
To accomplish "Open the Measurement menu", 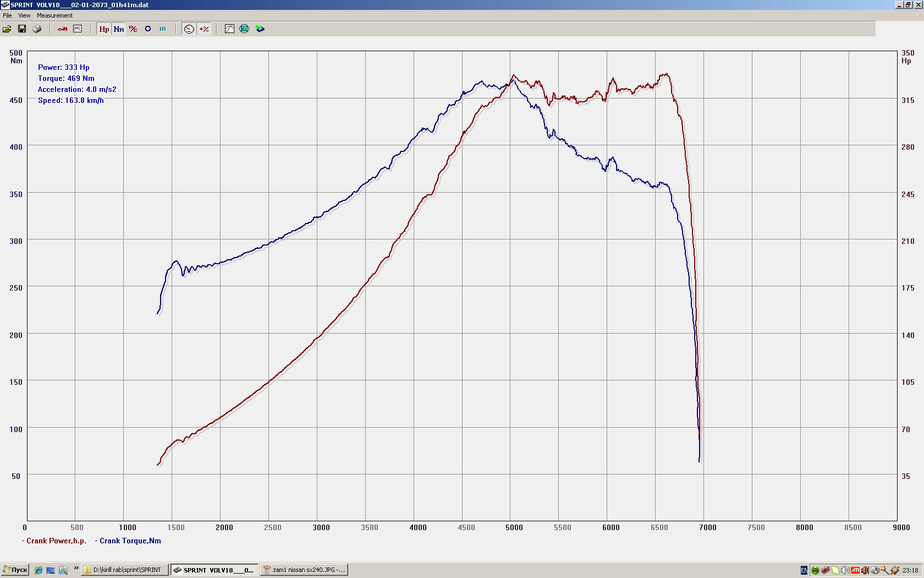I will [x=54, y=15].
